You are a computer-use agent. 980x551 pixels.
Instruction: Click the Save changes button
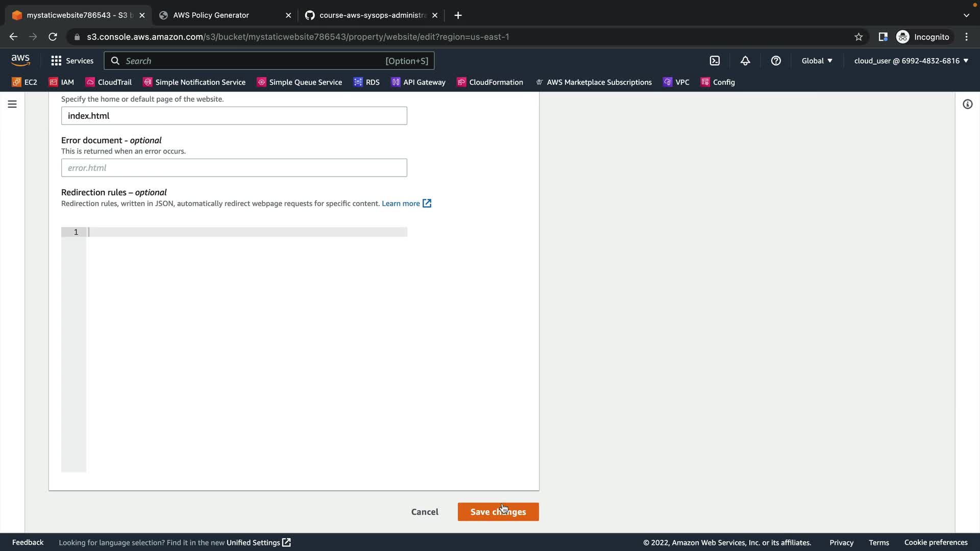click(498, 512)
